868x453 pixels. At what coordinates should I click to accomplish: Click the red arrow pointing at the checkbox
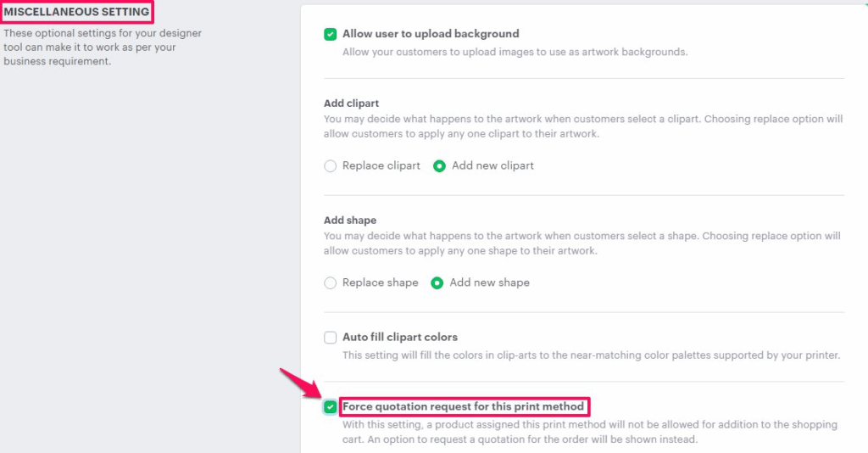point(300,386)
